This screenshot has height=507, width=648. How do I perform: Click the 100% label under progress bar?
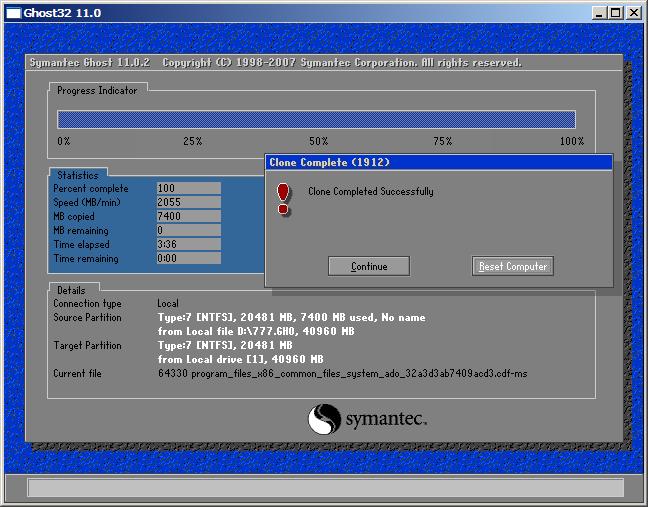571,141
